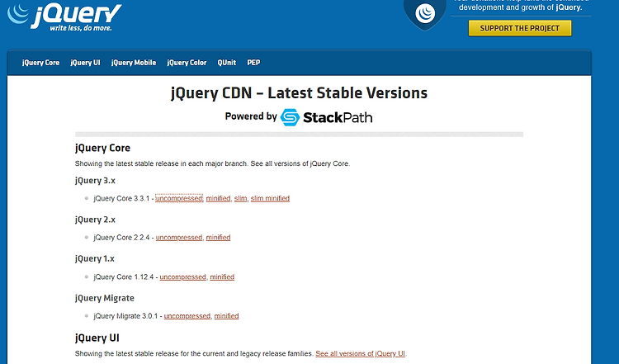Open uncompressed link for jQuery Core 2.2.4

(x=179, y=237)
